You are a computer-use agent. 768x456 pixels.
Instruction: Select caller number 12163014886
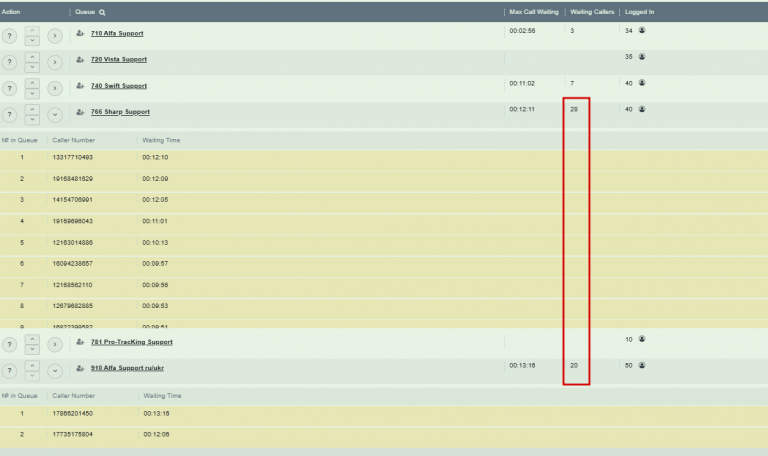pyautogui.click(x=72, y=242)
